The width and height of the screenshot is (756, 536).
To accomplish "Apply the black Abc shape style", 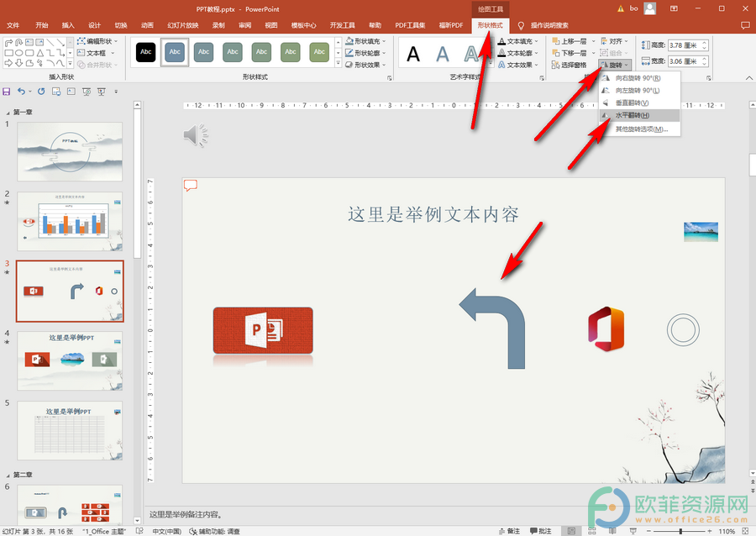I will point(145,52).
